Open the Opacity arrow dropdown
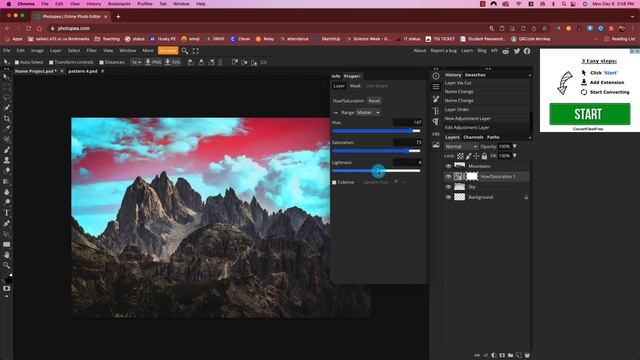The height and width of the screenshot is (360, 640). pos(515,146)
